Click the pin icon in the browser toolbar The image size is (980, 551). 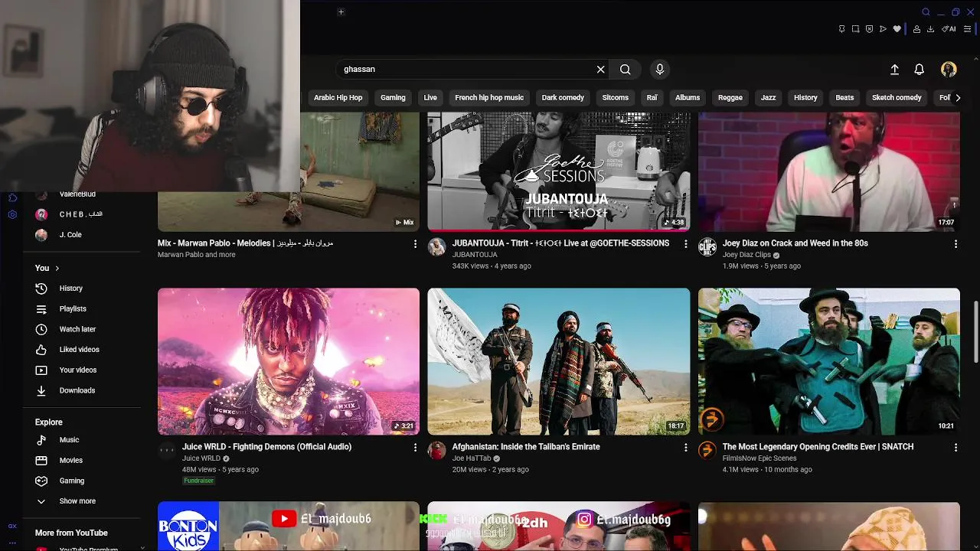tap(841, 29)
